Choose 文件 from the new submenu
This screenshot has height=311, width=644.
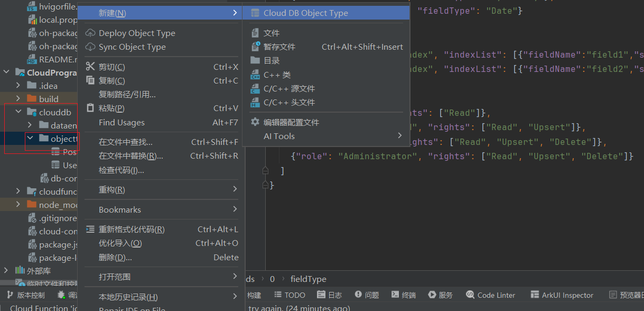coord(326,33)
